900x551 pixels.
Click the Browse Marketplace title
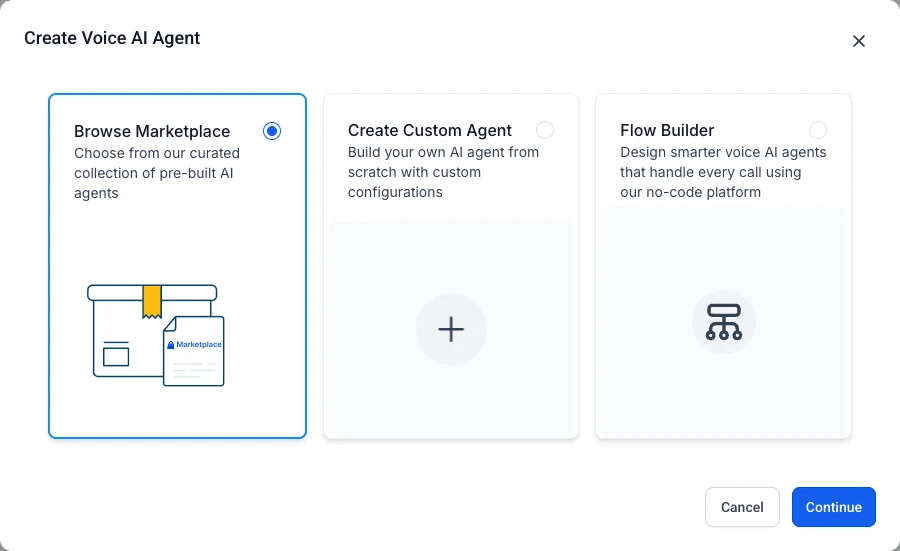(x=152, y=131)
